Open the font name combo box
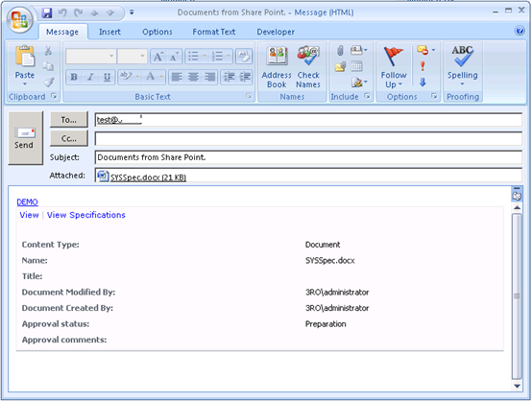 (90, 56)
